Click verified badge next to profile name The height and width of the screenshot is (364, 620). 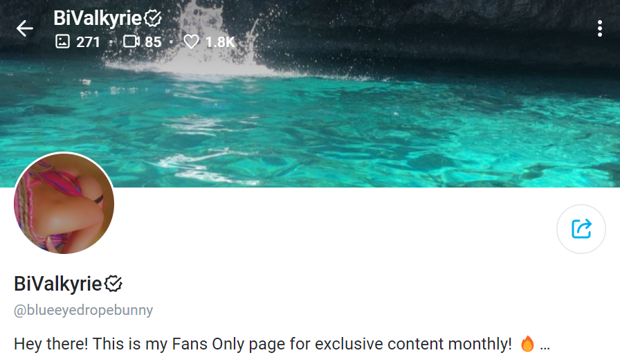click(x=113, y=284)
